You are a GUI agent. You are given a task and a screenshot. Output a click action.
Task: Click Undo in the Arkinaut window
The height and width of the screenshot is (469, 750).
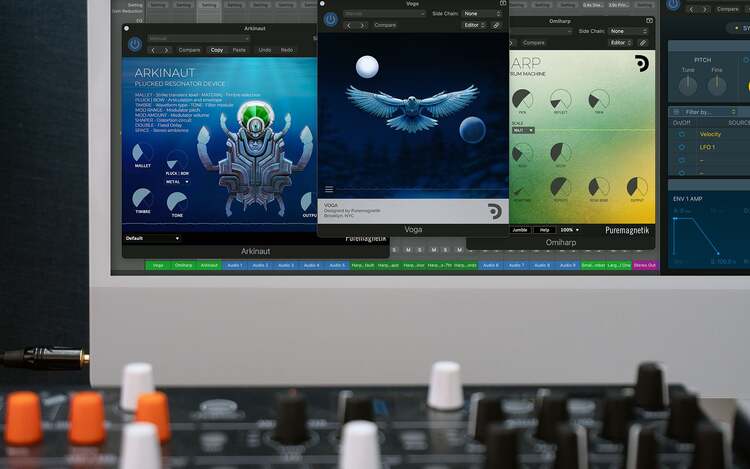(265, 50)
